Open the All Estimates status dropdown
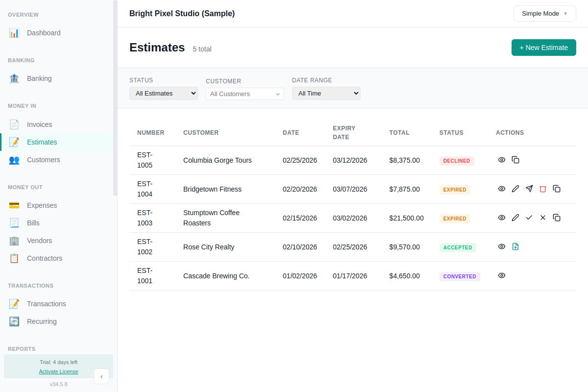The image size is (588, 392). tap(163, 93)
